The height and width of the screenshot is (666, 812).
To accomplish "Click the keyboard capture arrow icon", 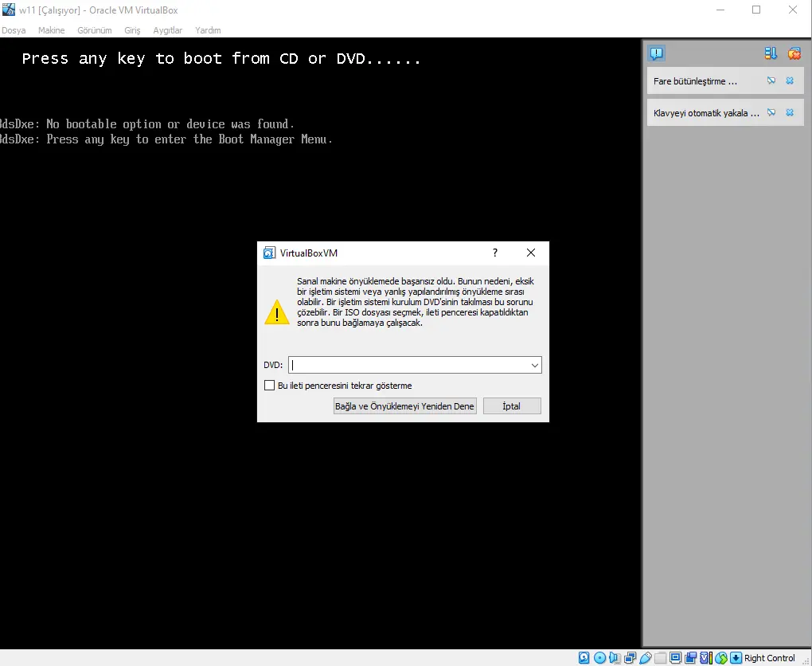I will (x=736, y=658).
